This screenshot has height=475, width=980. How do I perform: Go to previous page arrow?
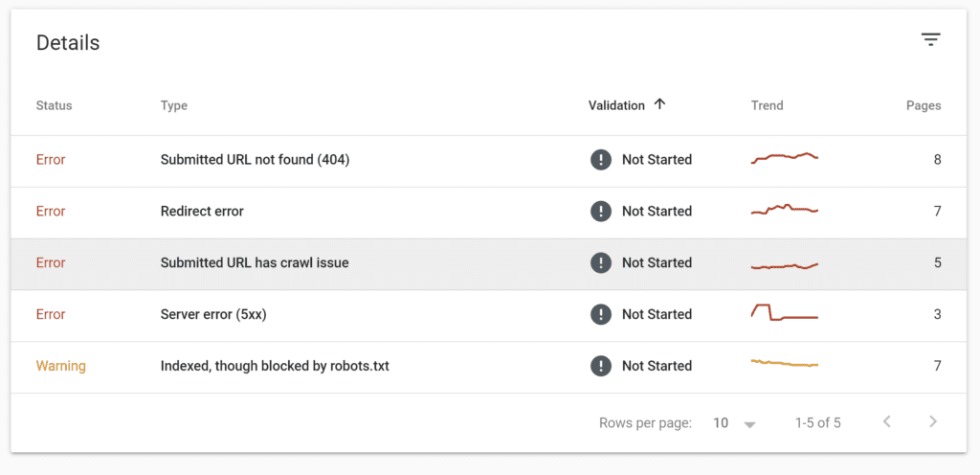click(886, 422)
